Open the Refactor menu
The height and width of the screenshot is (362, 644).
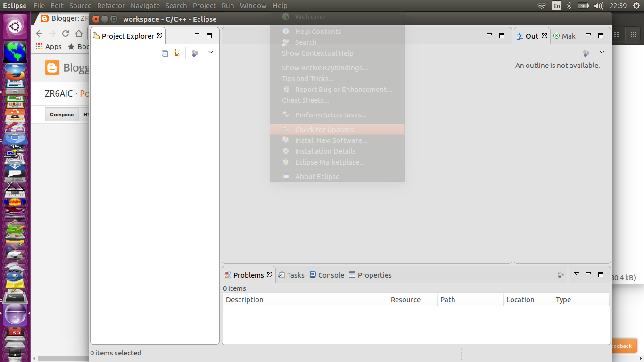coord(111,6)
